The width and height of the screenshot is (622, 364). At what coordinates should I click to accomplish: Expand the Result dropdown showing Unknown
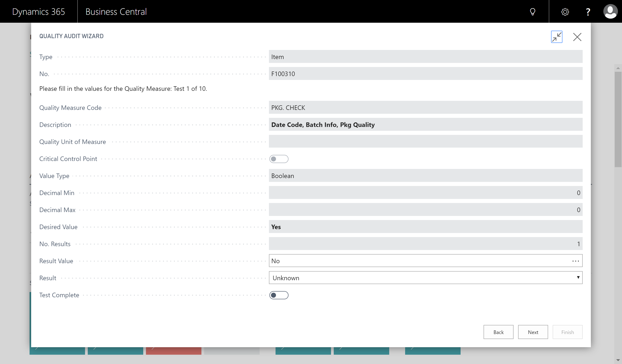coord(420,278)
